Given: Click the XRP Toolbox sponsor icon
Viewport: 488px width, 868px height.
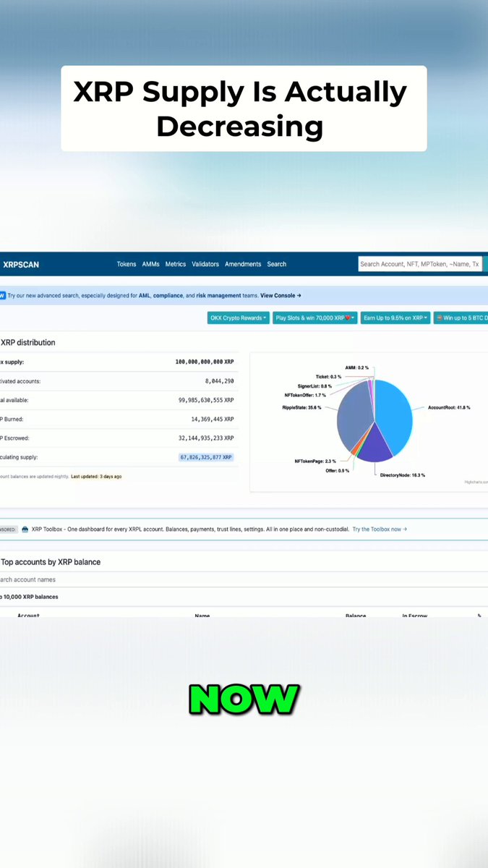Looking at the screenshot, I should (x=25, y=529).
